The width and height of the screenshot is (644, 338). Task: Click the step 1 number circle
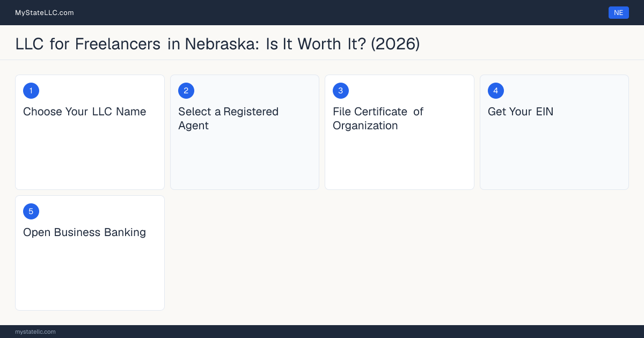tap(31, 91)
